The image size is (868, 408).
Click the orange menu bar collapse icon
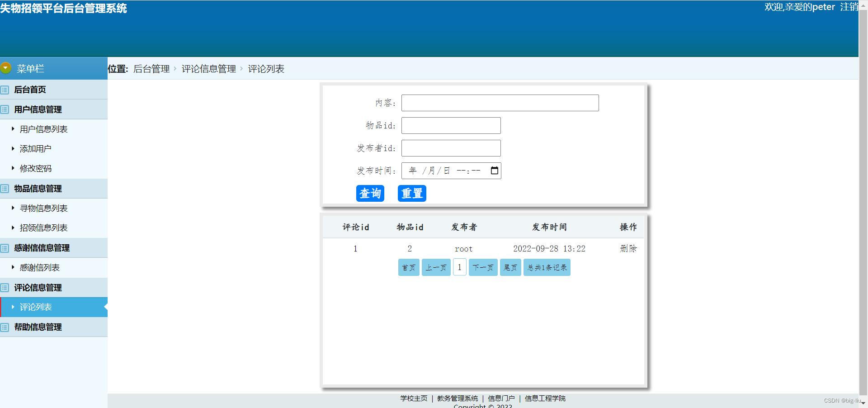5,68
